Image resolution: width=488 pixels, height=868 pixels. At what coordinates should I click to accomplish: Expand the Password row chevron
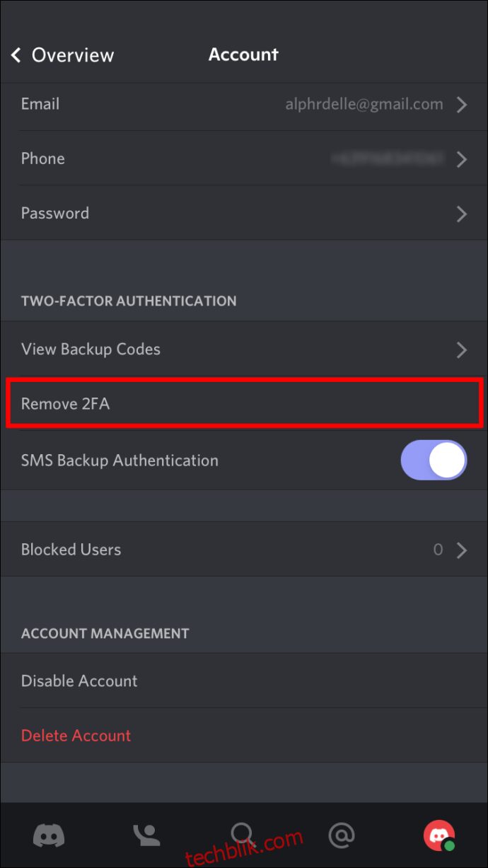click(462, 214)
